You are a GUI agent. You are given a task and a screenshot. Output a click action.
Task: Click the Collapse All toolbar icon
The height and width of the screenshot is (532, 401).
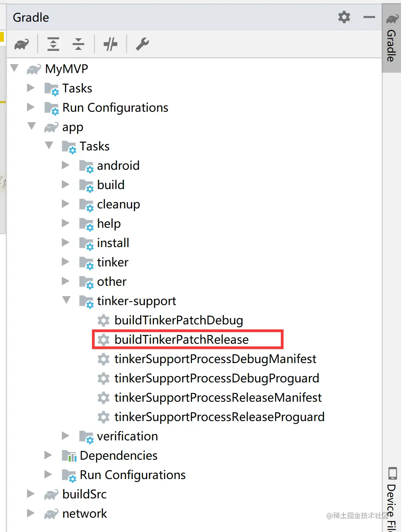(x=78, y=44)
